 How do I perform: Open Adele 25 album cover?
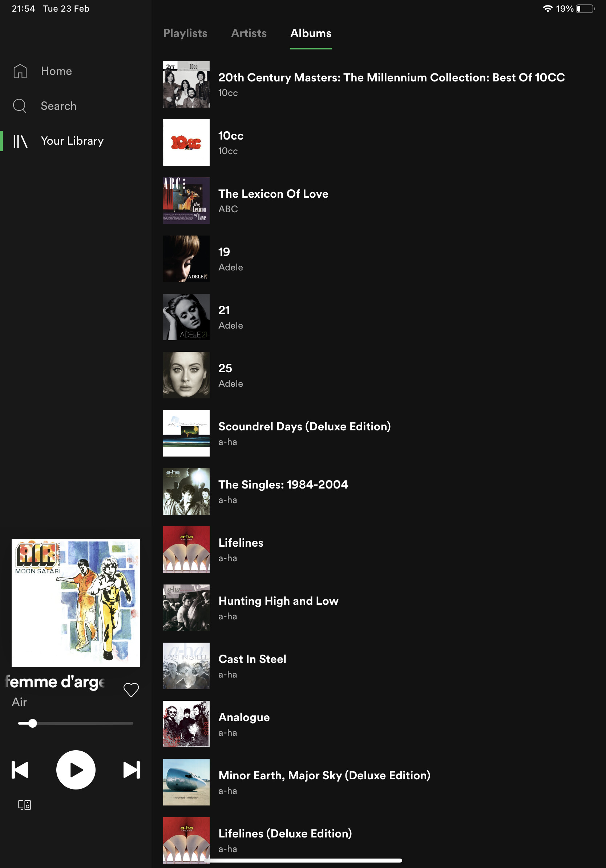tap(186, 375)
